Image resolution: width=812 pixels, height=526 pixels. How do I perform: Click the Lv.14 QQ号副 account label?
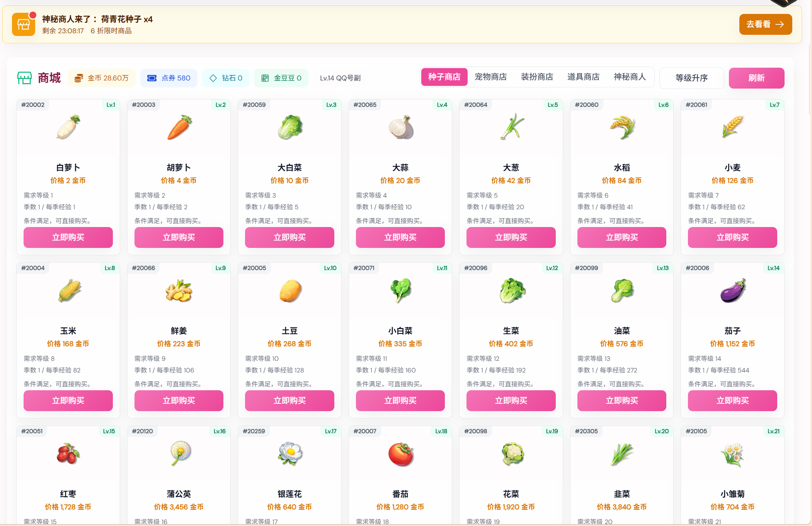tap(340, 78)
